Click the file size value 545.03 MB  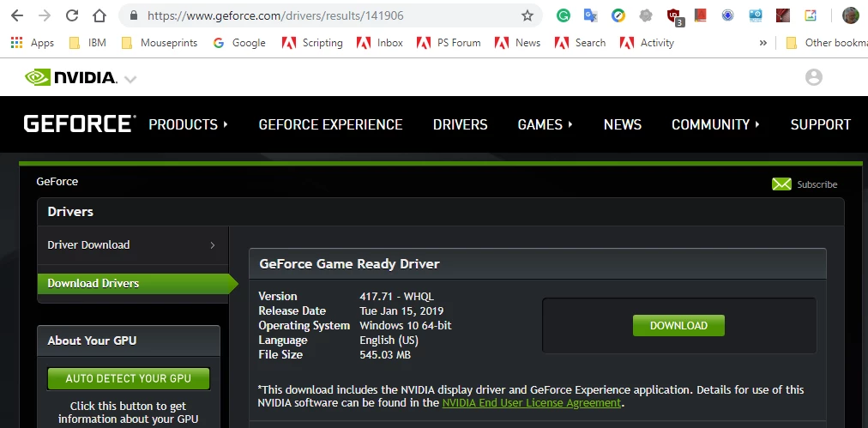pos(385,355)
